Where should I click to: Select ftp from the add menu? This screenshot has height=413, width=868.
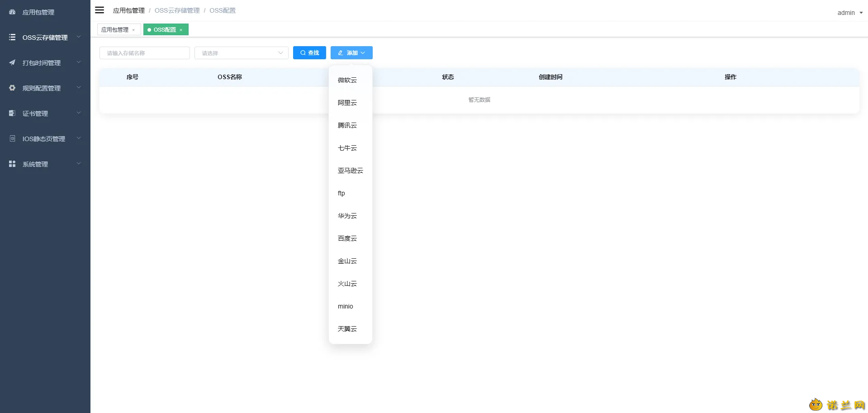point(351,193)
